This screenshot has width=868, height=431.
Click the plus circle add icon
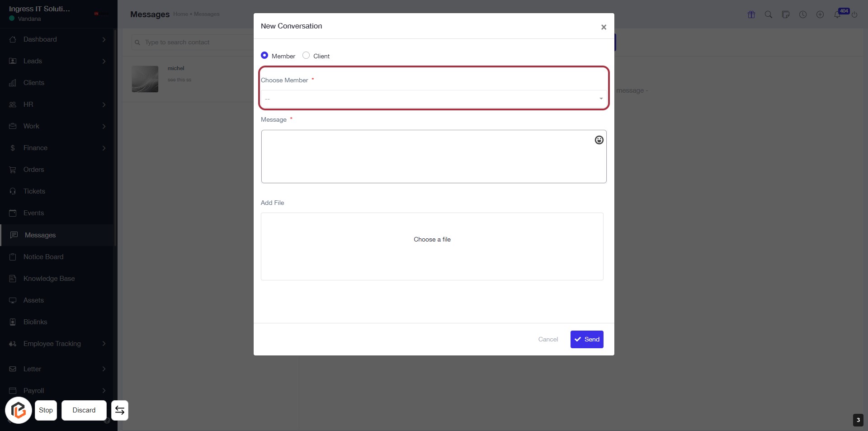tap(820, 14)
